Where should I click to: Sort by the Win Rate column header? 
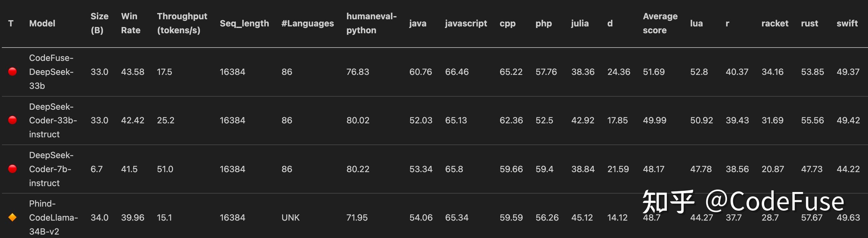[131, 23]
